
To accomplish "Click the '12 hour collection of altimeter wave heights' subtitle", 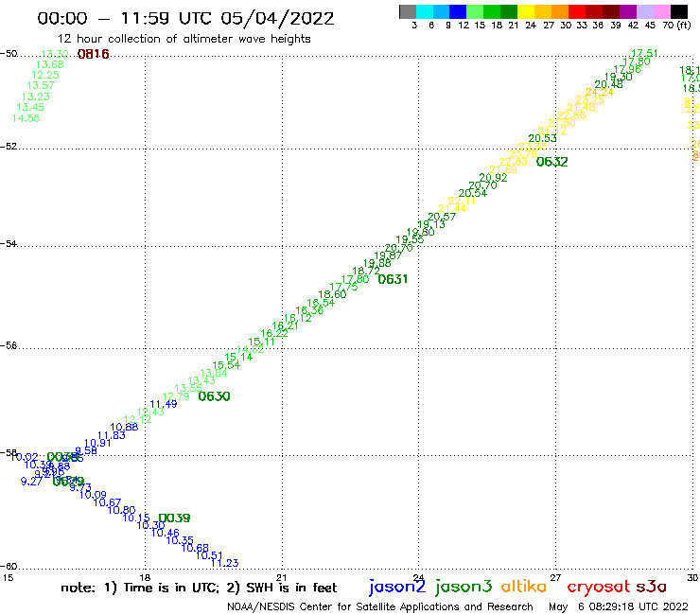I will click(x=184, y=39).
